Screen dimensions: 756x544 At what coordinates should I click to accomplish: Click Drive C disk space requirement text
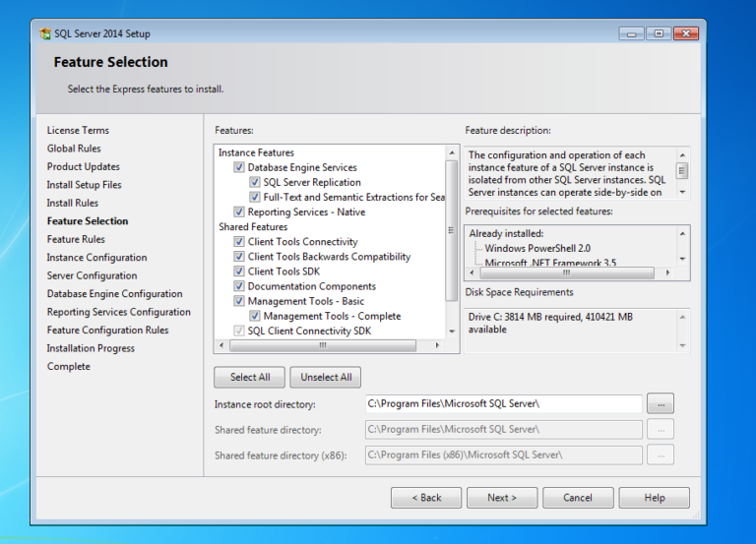pyautogui.click(x=550, y=324)
